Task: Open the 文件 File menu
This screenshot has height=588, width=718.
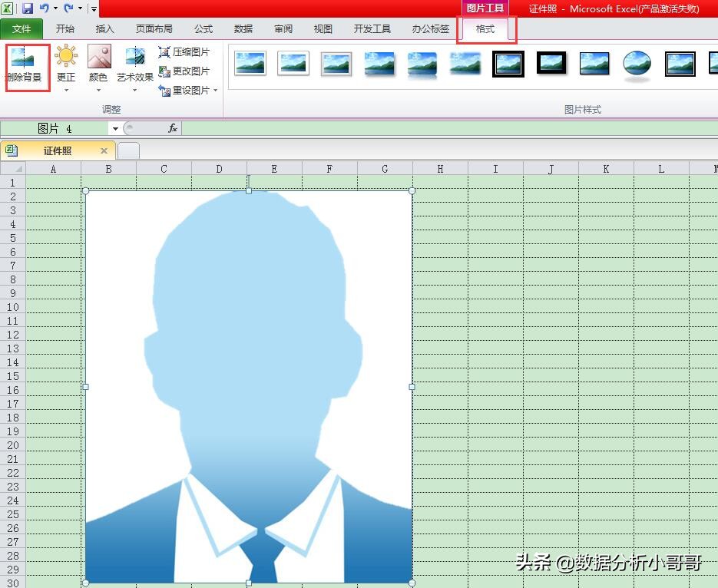Action: (x=22, y=28)
